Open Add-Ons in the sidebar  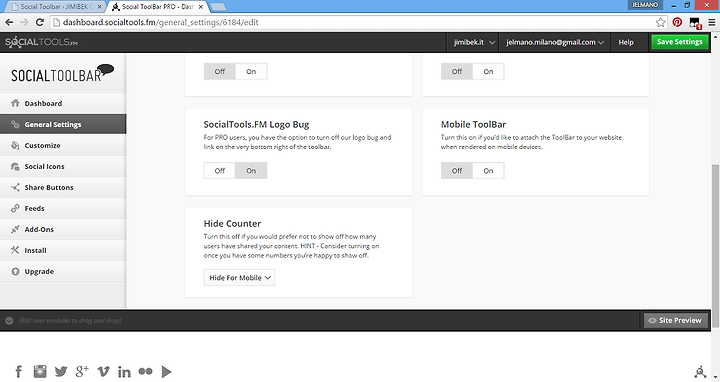pyautogui.click(x=63, y=230)
